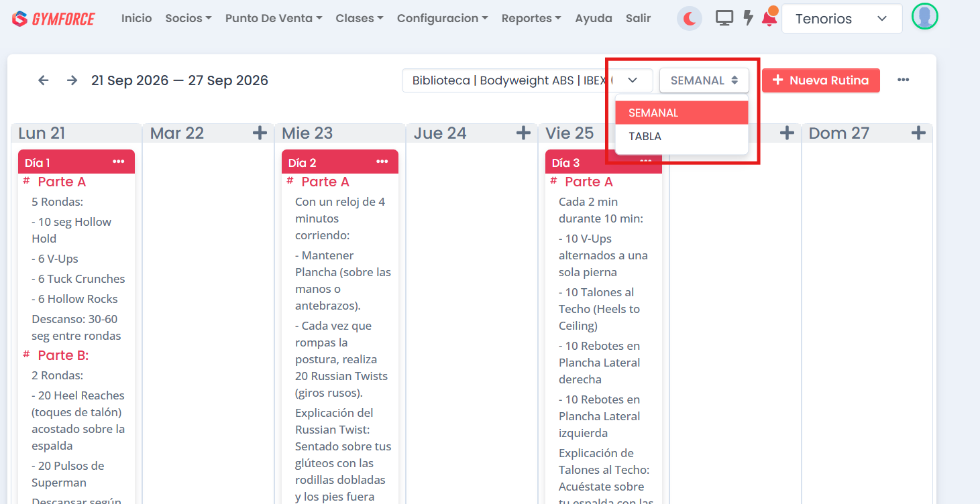
Task: Click the Día 1 card header
Action: click(x=76, y=162)
